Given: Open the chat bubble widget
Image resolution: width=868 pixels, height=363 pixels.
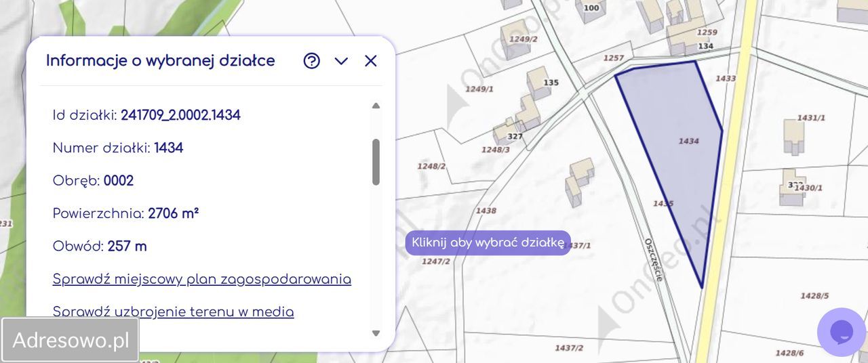Looking at the screenshot, I should 842,332.
